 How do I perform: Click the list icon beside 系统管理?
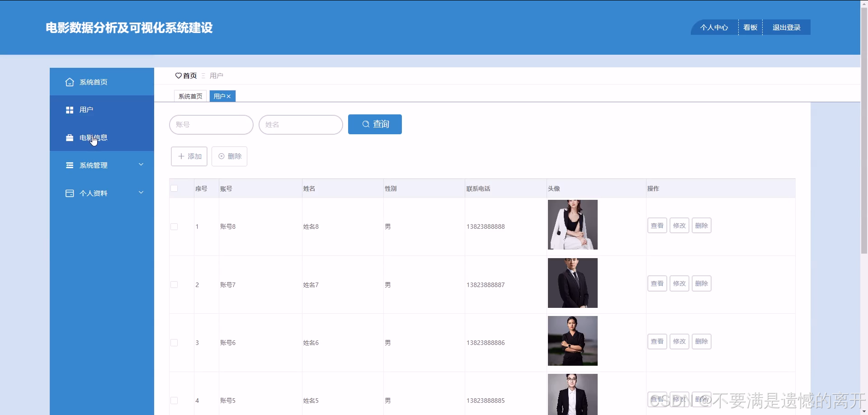70,165
